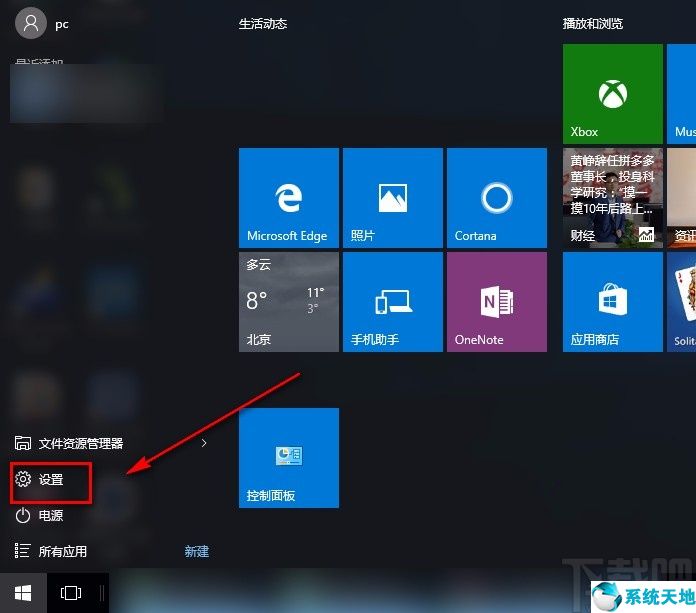The height and width of the screenshot is (613, 696).
Task: Click the pc user account avatar
Action: pyautogui.click(x=31, y=23)
